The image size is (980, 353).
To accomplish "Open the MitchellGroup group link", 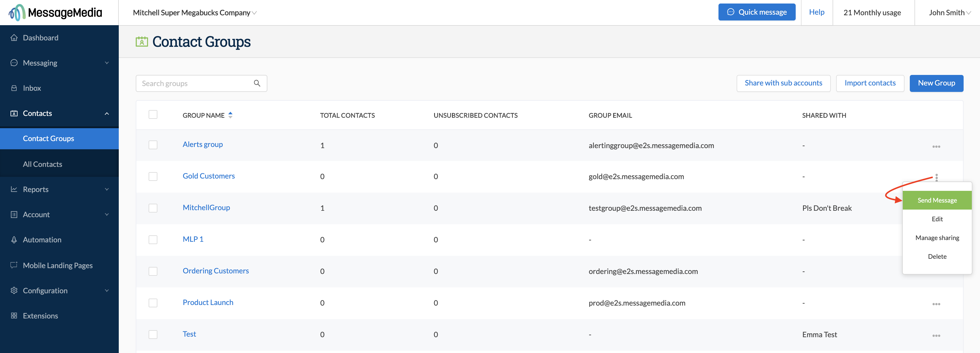I will pyautogui.click(x=206, y=208).
